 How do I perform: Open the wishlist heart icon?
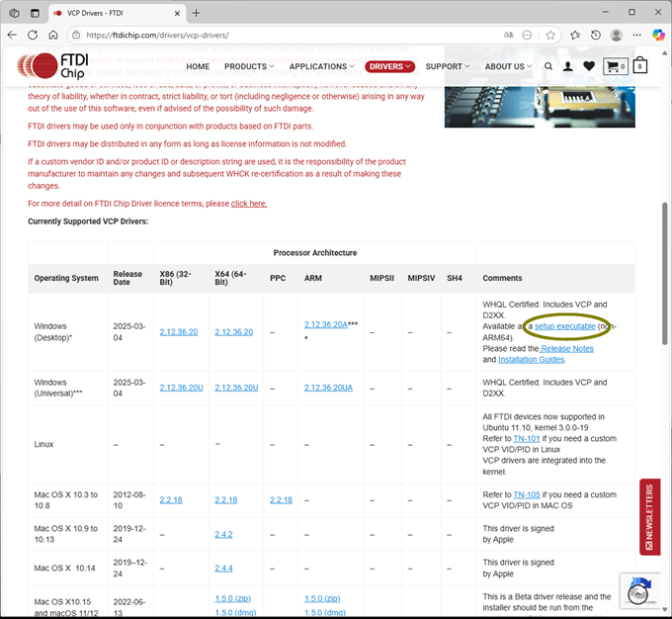coord(589,66)
